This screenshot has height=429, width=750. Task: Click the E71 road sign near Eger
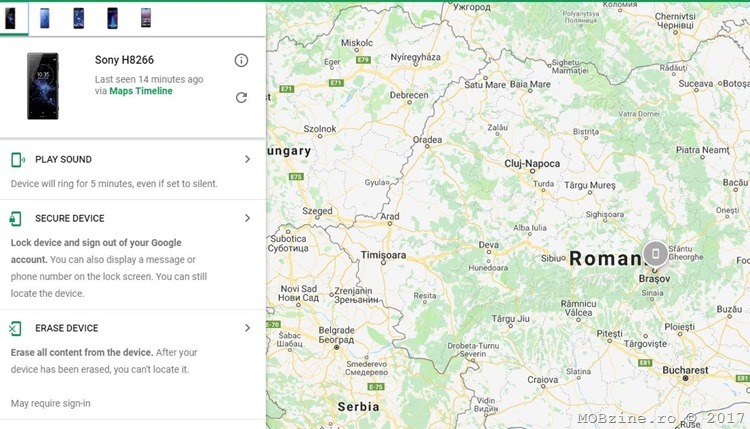336,83
